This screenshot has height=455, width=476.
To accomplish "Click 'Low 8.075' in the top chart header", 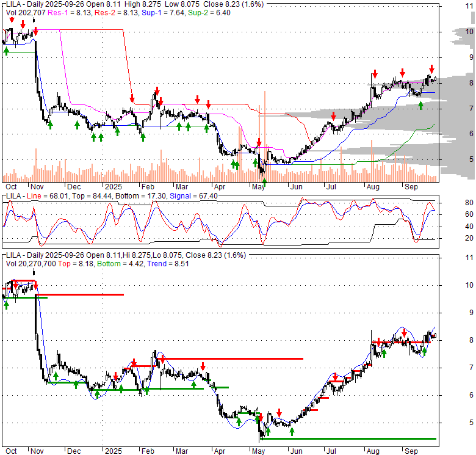I will tap(182, 4).
